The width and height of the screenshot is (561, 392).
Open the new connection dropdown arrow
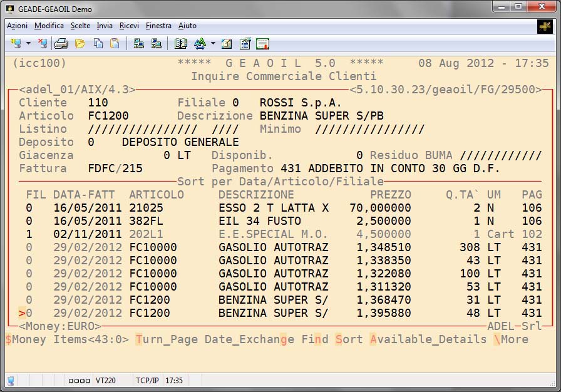pyautogui.click(x=28, y=44)
